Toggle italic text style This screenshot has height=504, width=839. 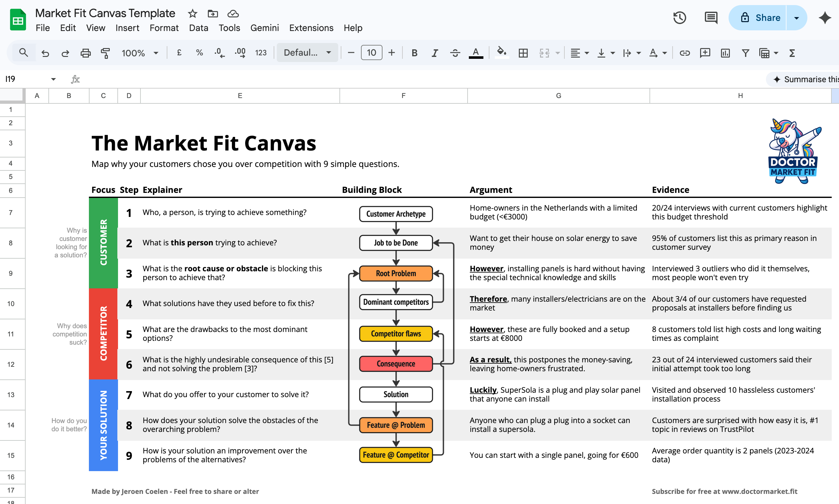(435, 53)
